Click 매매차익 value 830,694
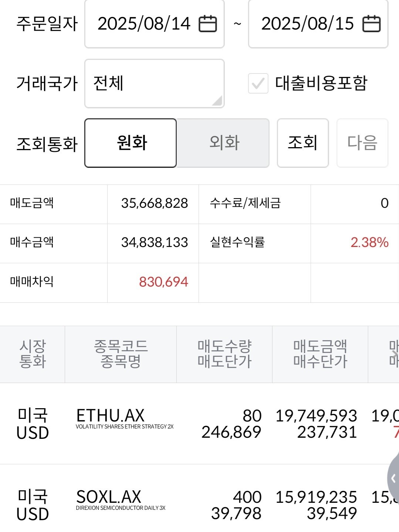This screenshot has height=532, width=399. [163, 282]
